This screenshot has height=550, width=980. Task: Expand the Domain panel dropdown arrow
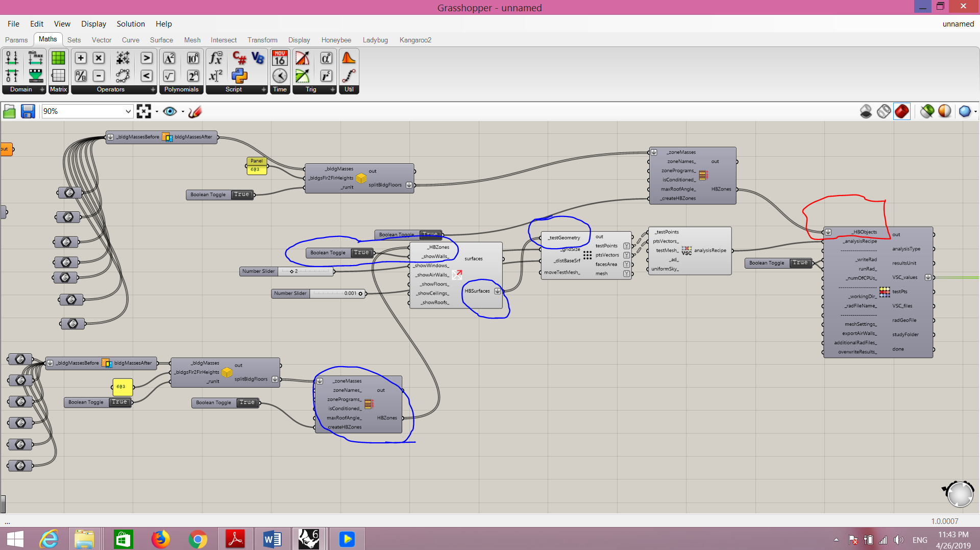click(42, 89)
